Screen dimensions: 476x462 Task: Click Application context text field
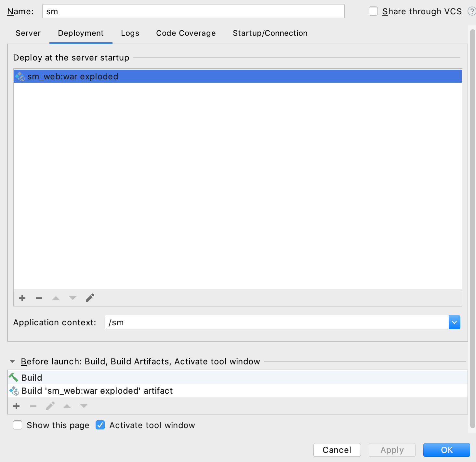(277, 322)
